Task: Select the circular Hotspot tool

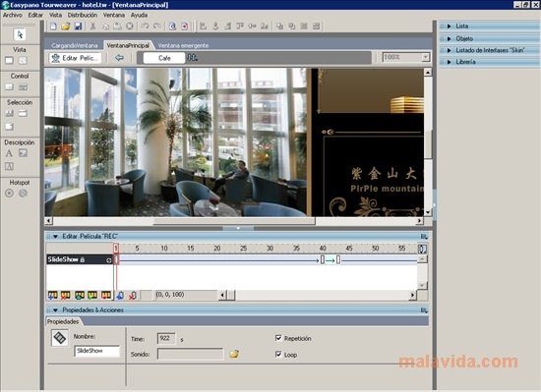Action: pyautogui.click(x=9, y=194)
